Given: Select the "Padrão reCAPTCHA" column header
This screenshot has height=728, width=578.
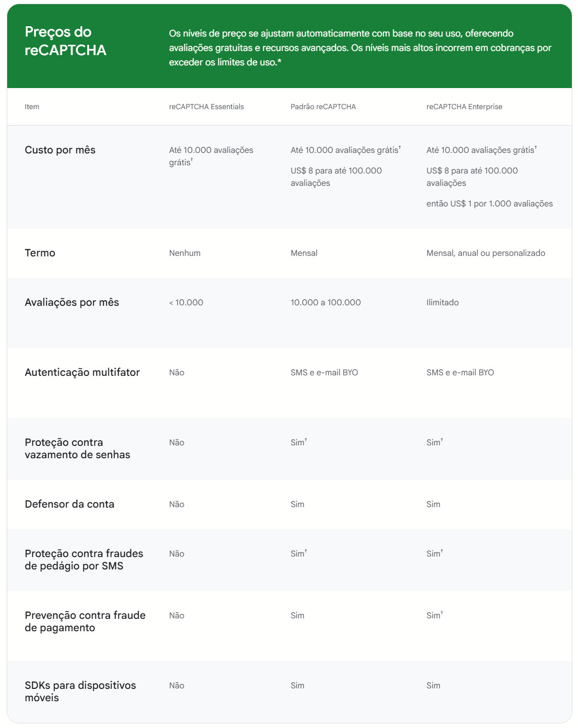Looking at the screenshot, I should point(323,107).
